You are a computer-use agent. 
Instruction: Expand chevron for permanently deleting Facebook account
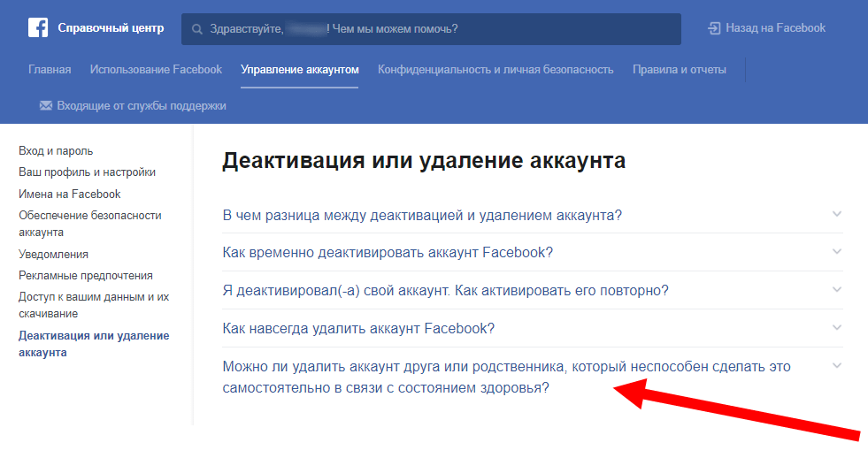pyautogui.click(x=837, y=328)
